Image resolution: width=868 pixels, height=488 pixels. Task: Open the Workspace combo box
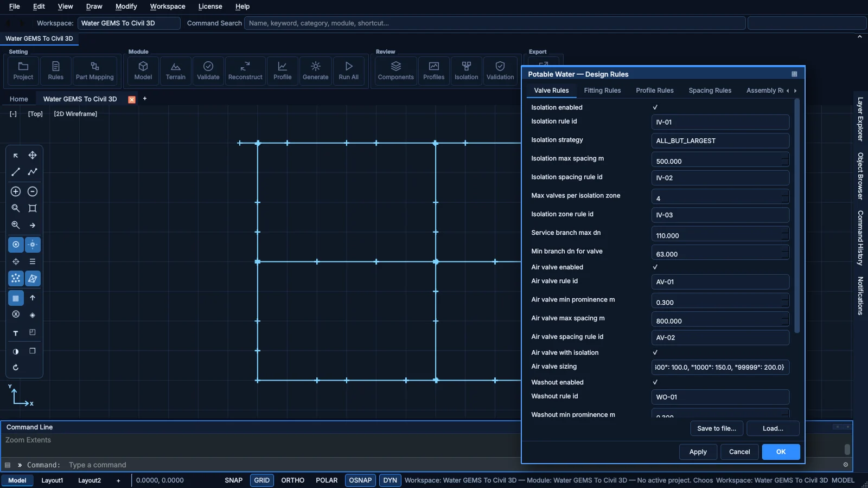[129, 23]
